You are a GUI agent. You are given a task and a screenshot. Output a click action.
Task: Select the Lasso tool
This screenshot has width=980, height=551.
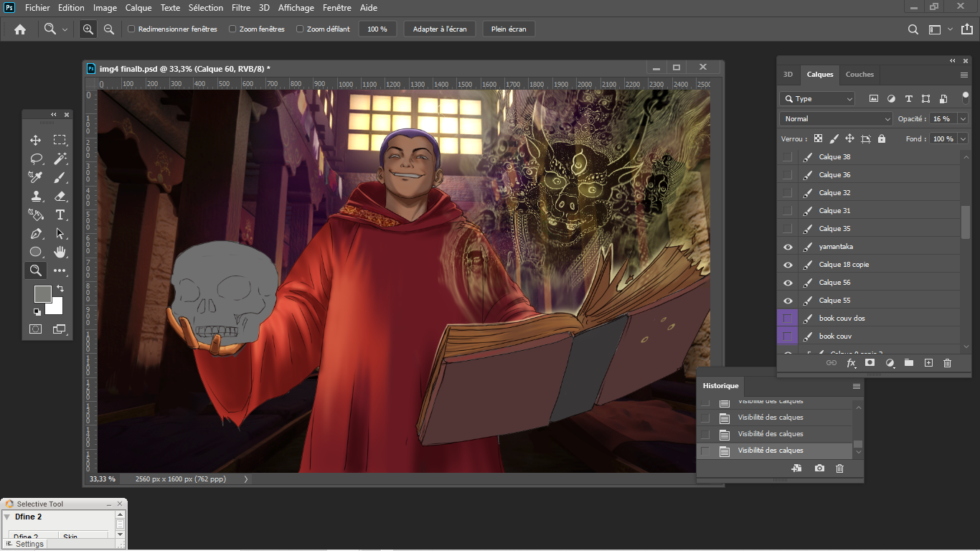35,159
